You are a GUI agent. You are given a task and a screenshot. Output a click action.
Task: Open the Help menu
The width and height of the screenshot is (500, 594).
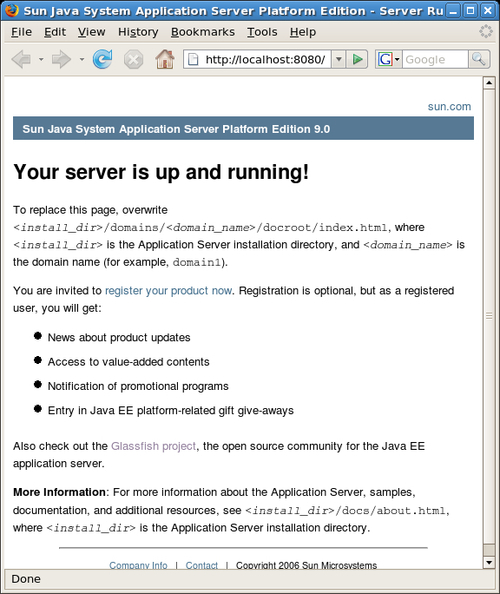click(x=303, y=32)
